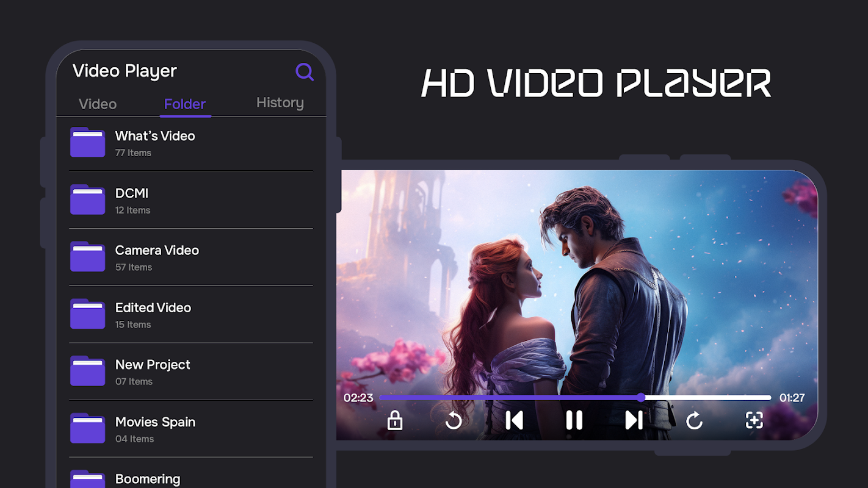
Task: Click the Camera Video folder name
Action: (157, 250)
